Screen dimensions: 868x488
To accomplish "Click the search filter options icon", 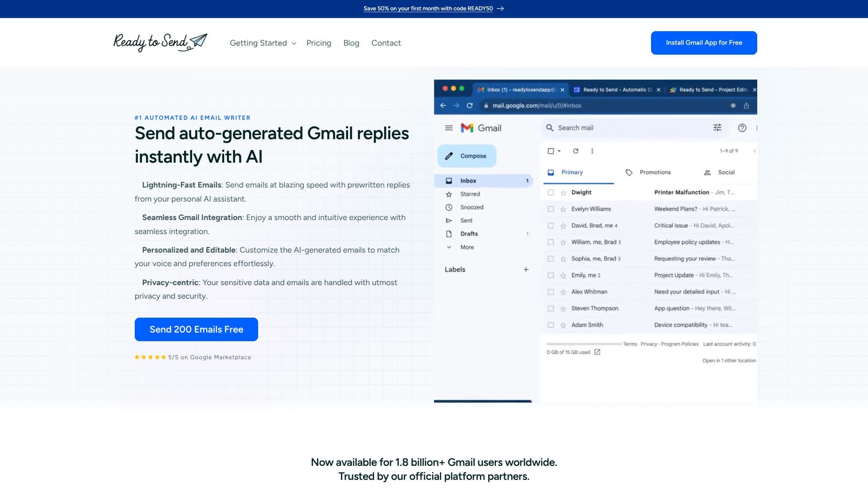I will tap(717, 128).
